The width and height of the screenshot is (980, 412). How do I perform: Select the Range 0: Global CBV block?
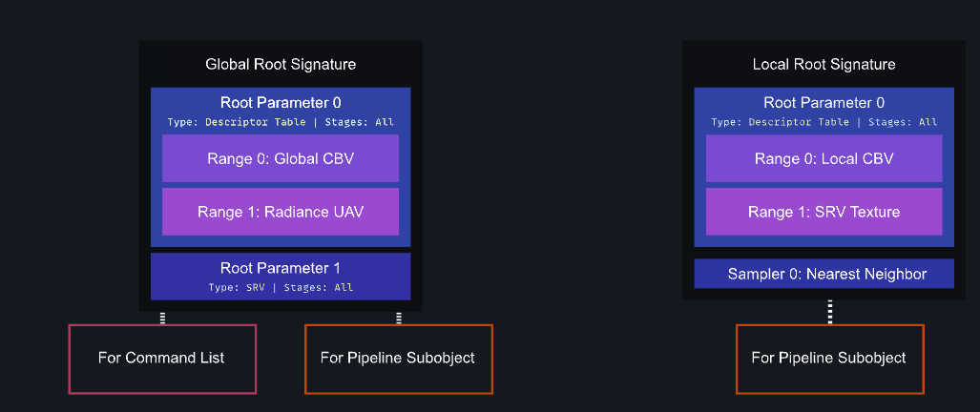(x=281, y=158)
